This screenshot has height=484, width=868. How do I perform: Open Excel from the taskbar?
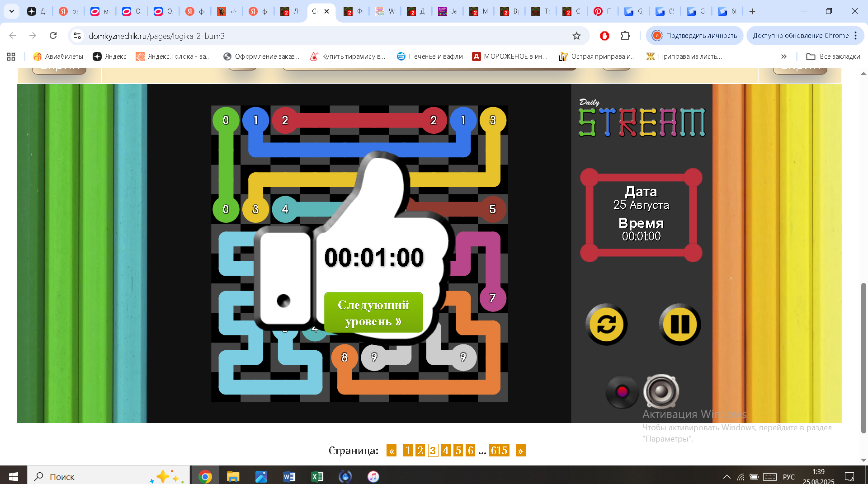tap(317, 476)
